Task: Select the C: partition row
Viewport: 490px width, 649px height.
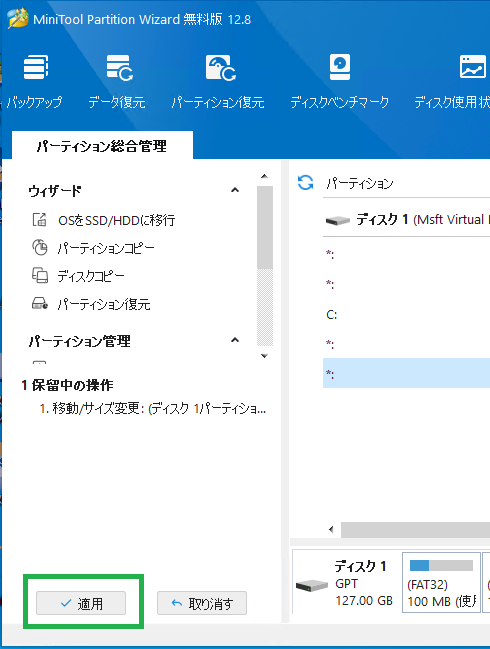Action: 406,315
